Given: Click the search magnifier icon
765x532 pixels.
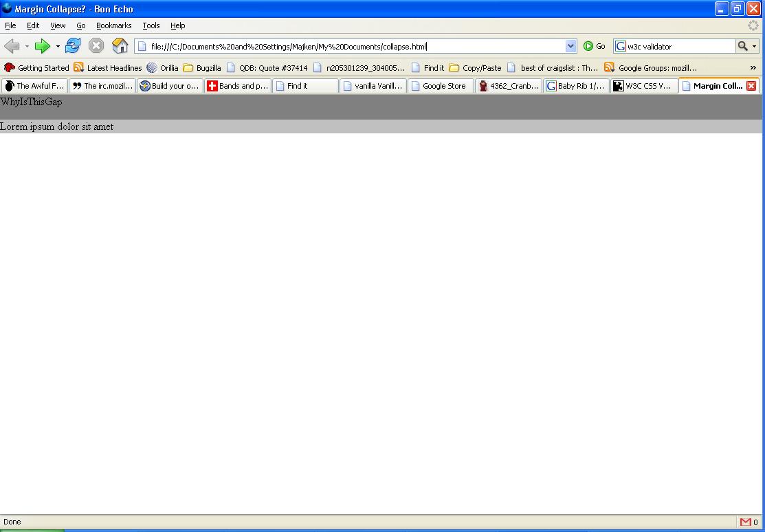Looking at the screenshot, I should (x=742, y=46).
